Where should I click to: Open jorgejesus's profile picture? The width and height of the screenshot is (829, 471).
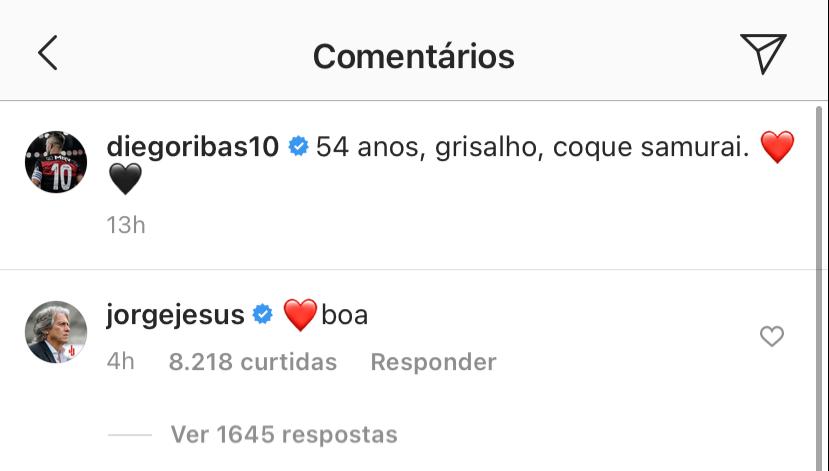[x=56, y=332]
